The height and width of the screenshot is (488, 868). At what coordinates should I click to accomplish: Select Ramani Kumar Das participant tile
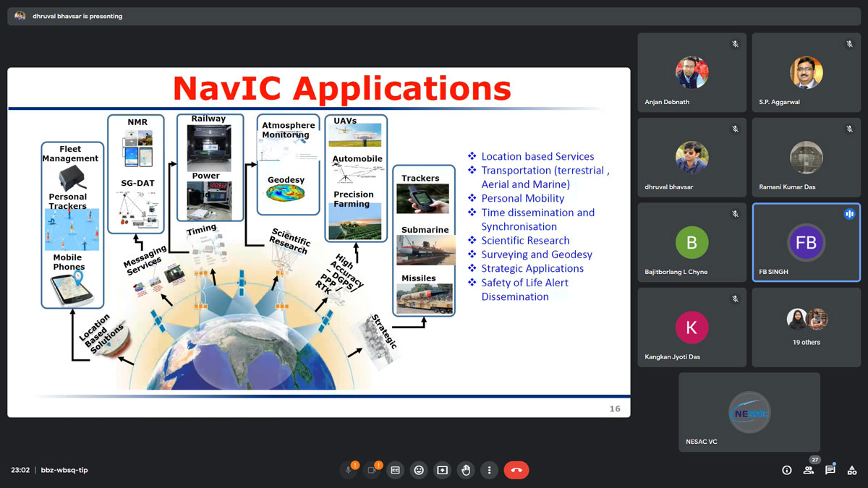(x=806, y=158)
